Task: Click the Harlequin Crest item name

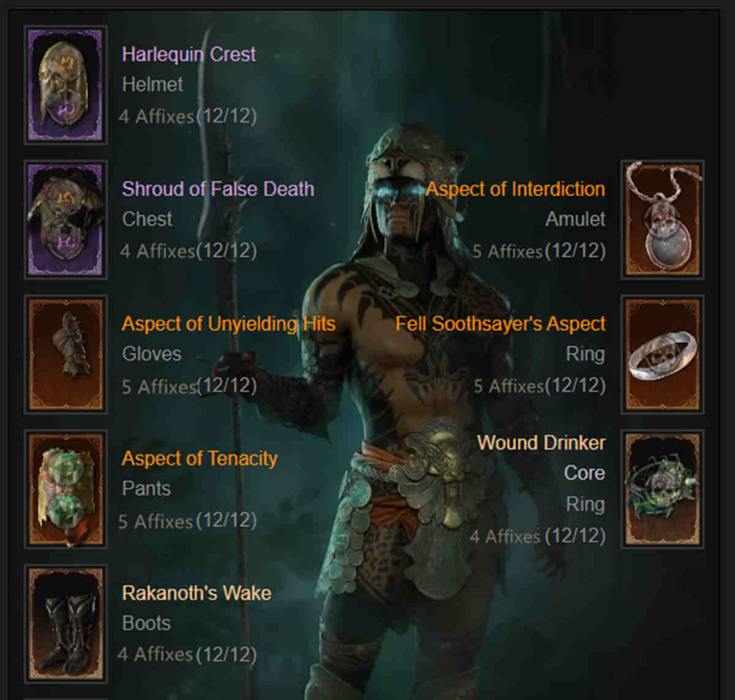Action: (x=189, y=55)
